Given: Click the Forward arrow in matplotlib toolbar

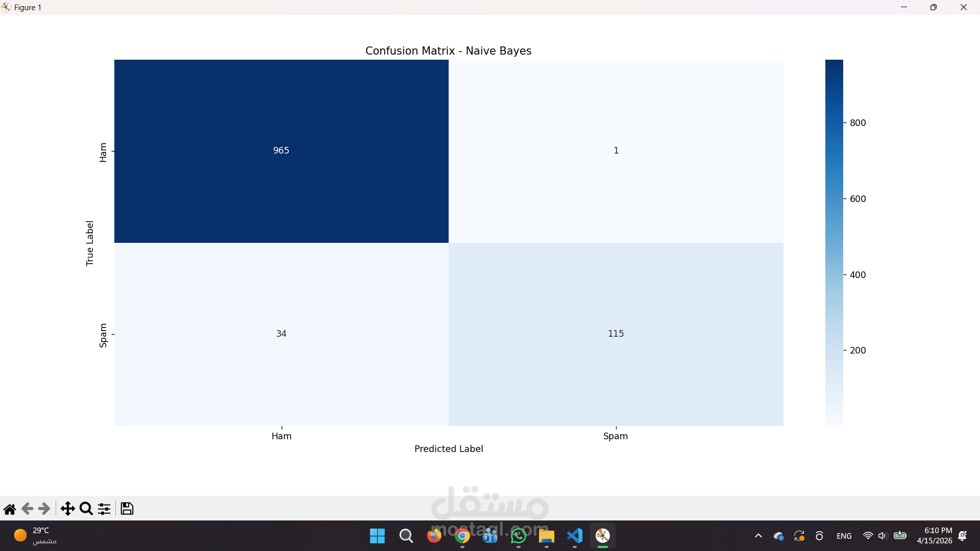Looking at the screenshot, I should tap(44, 509).
